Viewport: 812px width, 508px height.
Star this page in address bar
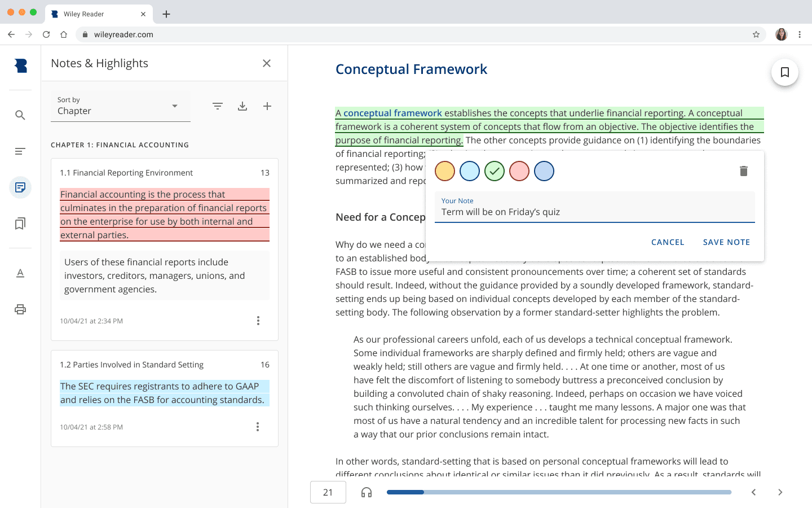pos(756,34)
